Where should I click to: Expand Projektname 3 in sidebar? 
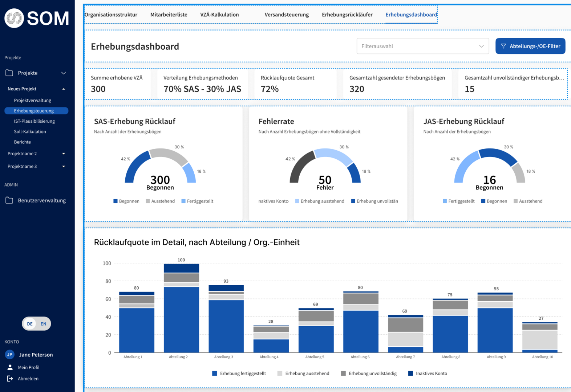tap(64, 166)
